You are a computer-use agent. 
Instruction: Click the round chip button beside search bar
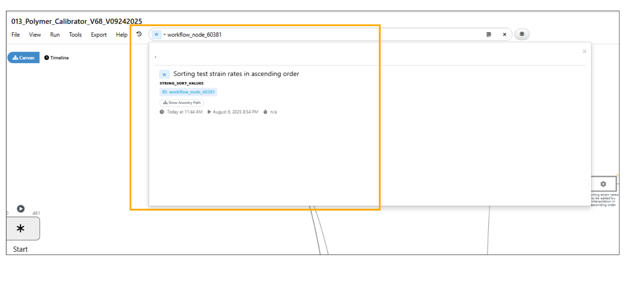[522, 34]
